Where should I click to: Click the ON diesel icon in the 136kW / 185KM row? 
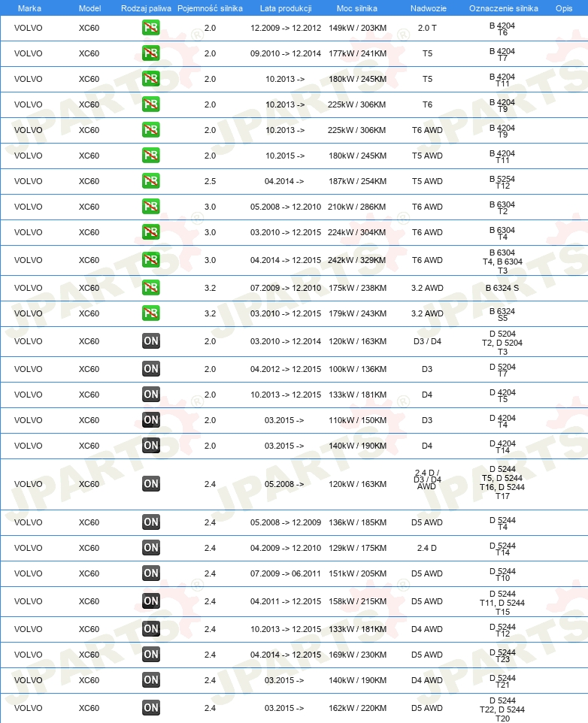(151, 522)
